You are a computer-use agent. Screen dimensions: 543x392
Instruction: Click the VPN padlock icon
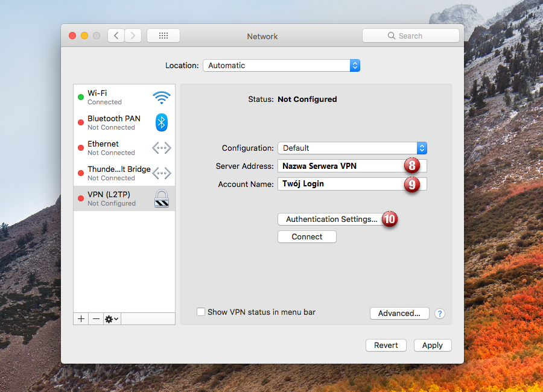point(161,198)
